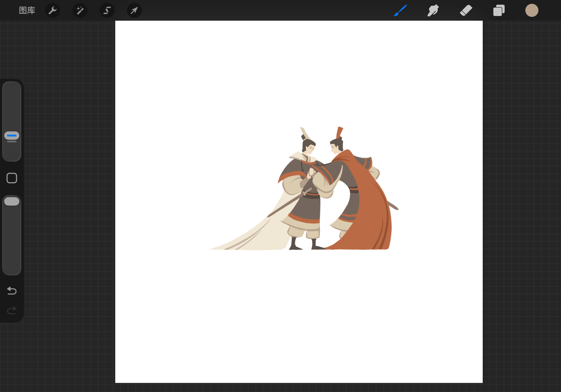Open the Actions wrench menu
Image resolution: width=561 pixels, height=392 pixels.
click(53, 11)
